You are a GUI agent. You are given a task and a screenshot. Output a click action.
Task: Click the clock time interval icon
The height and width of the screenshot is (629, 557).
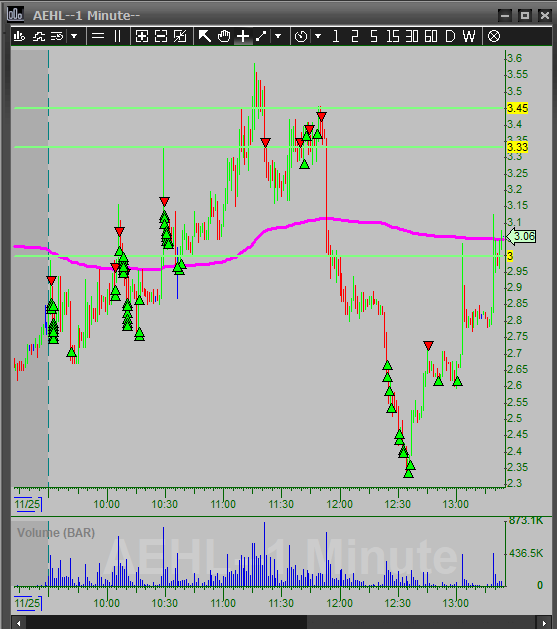click(301, 37)
